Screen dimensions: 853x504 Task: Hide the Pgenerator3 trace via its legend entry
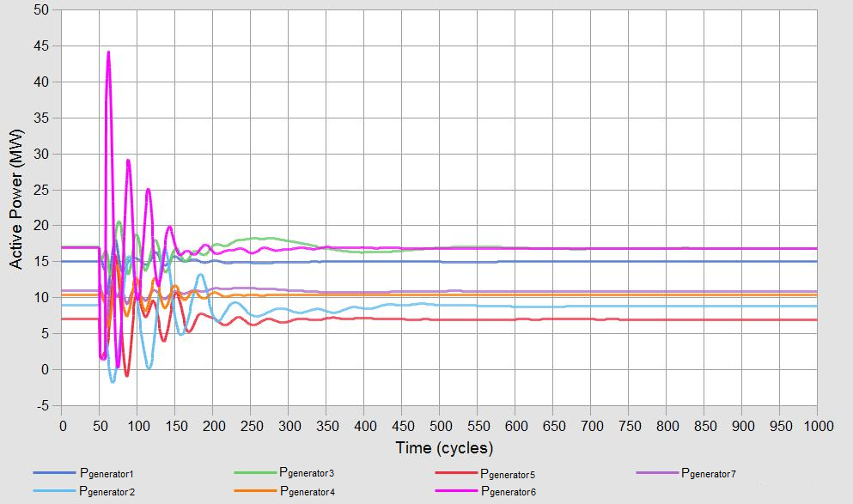[306, 472]
